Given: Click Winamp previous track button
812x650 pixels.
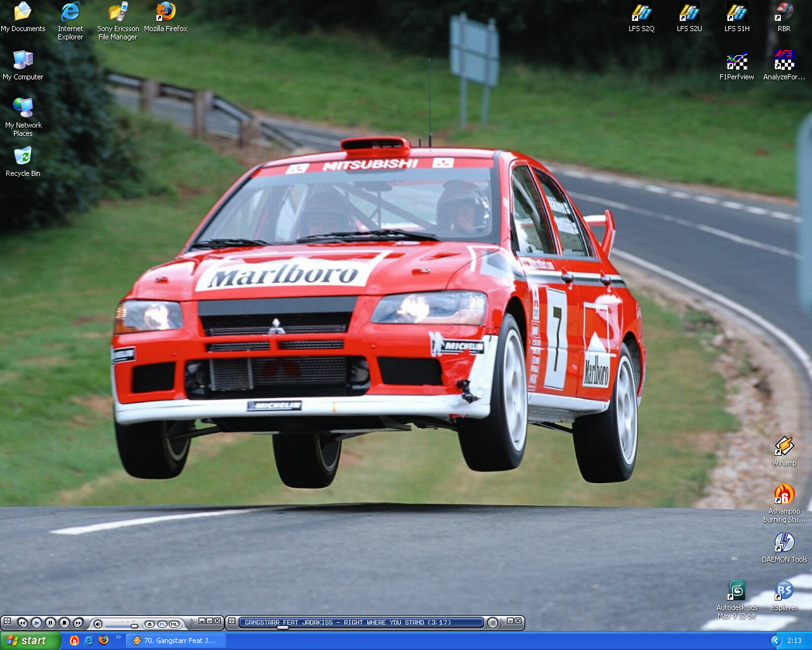Looking at the screenshot, I should pos(22,623).
